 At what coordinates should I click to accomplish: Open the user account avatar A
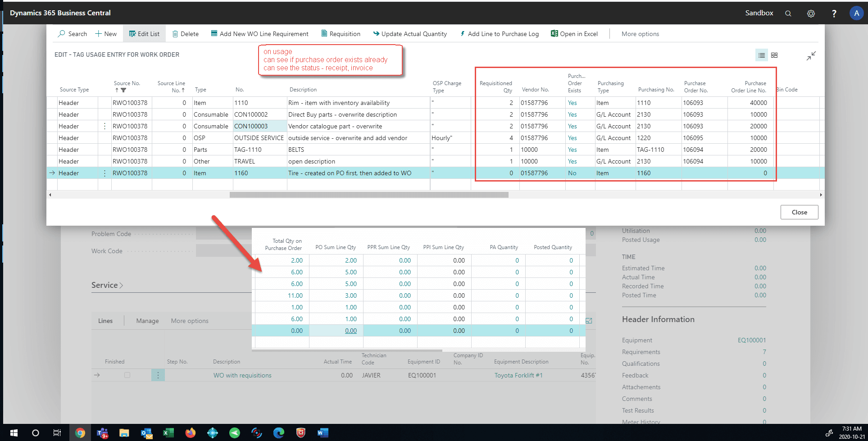[856, 13]
